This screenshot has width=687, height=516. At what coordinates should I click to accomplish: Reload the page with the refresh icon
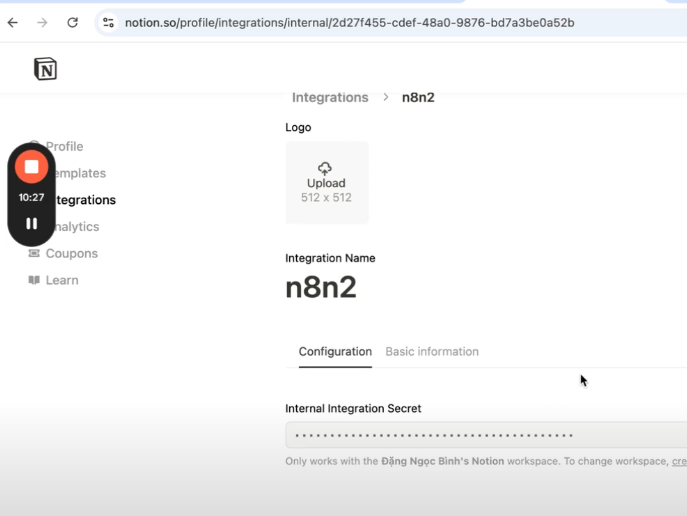[72, 22]
